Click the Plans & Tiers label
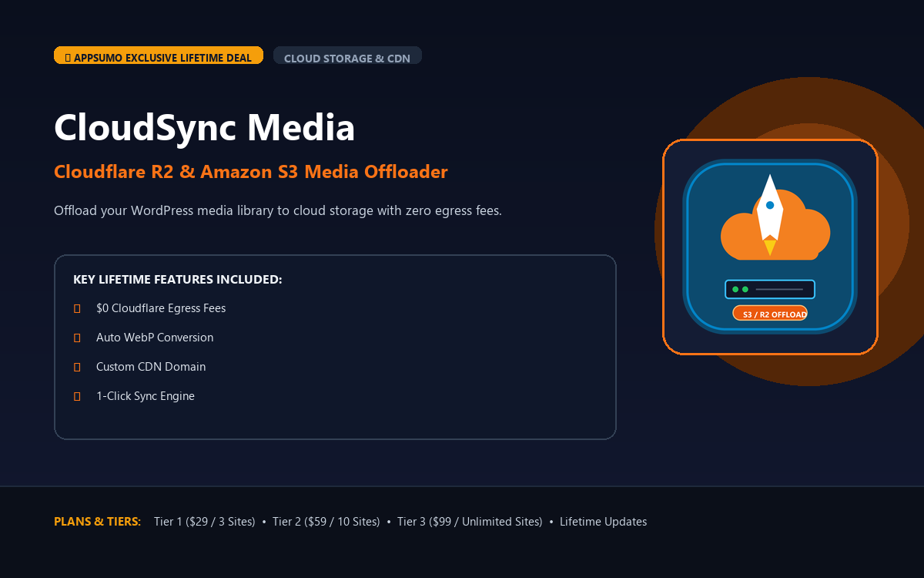The image size is (924, 578). click(x=98, y=522)
